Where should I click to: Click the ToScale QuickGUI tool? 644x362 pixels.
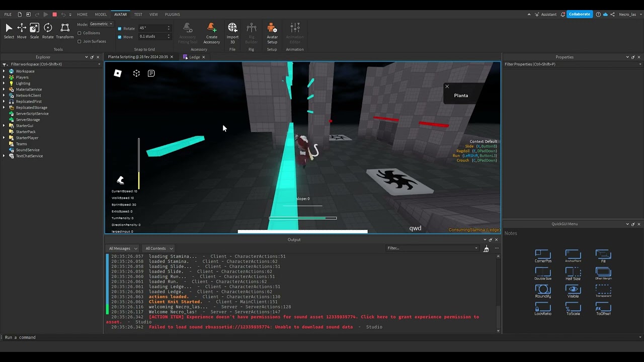tap(573, 309)
